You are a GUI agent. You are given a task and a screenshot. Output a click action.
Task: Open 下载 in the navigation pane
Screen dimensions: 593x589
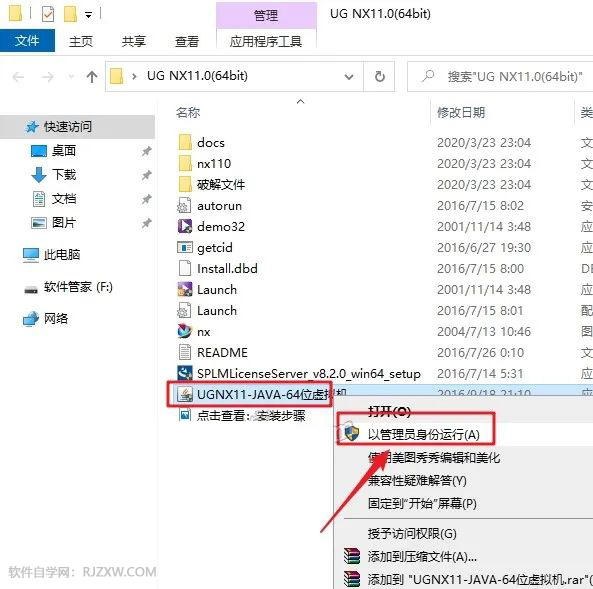[x=64, y=174]
